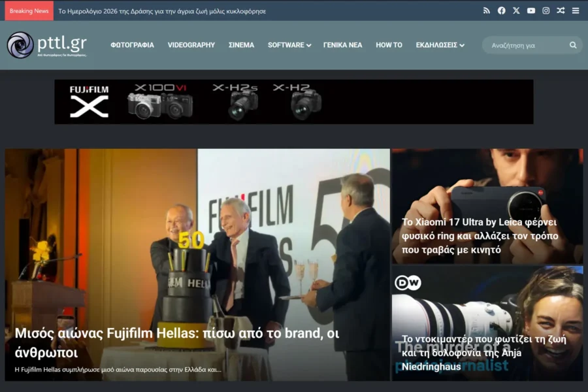Open the Xiaomi 17 Ultra article thumbnail
Screen dimensions: 588x392
487,206
